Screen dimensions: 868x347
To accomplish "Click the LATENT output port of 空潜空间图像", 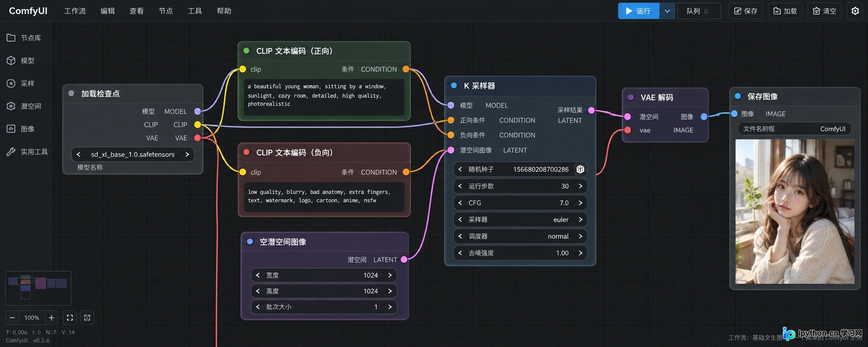I will 404,259.
